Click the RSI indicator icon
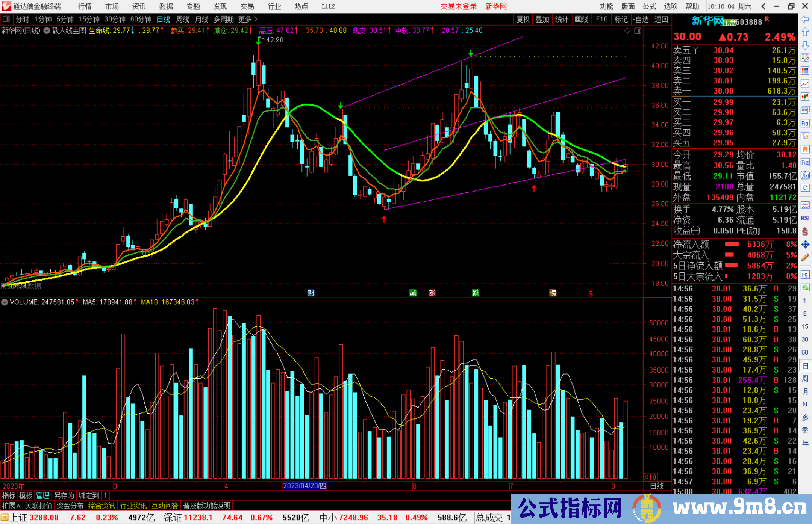The width and height of the screenshot is (812, 524). tap(805, 218)
